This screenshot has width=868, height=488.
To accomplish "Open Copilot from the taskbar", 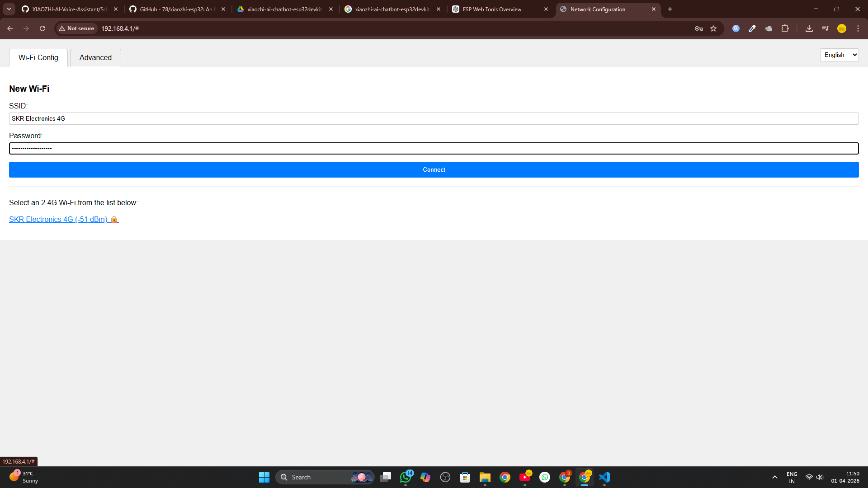I will click(x=425, y=477).
